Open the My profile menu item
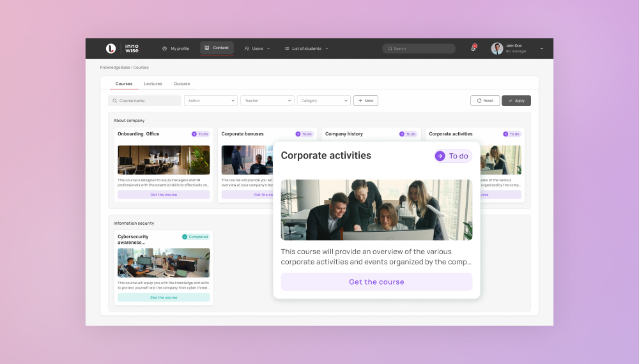 tap(176, 49)
